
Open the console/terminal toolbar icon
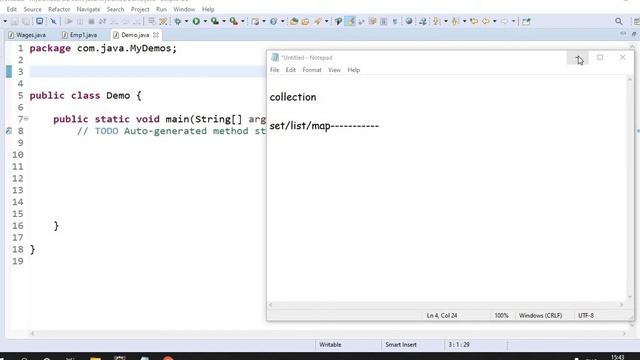(40, 21)
